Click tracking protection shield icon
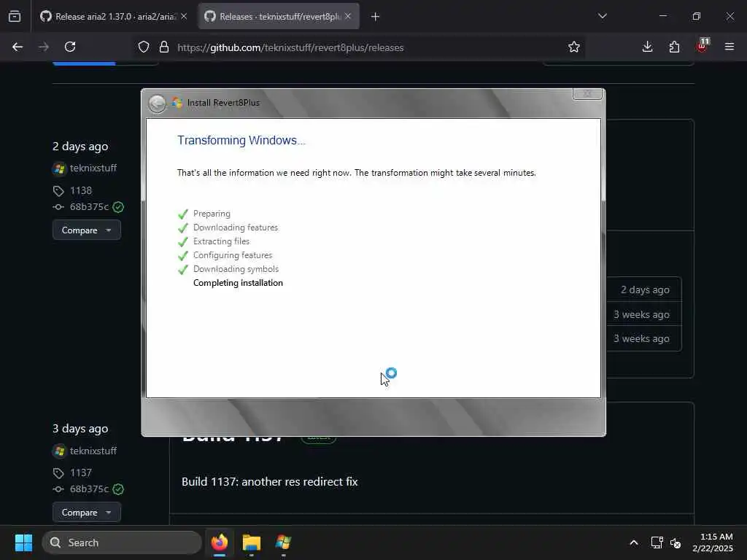 click(x=144, y=47)
